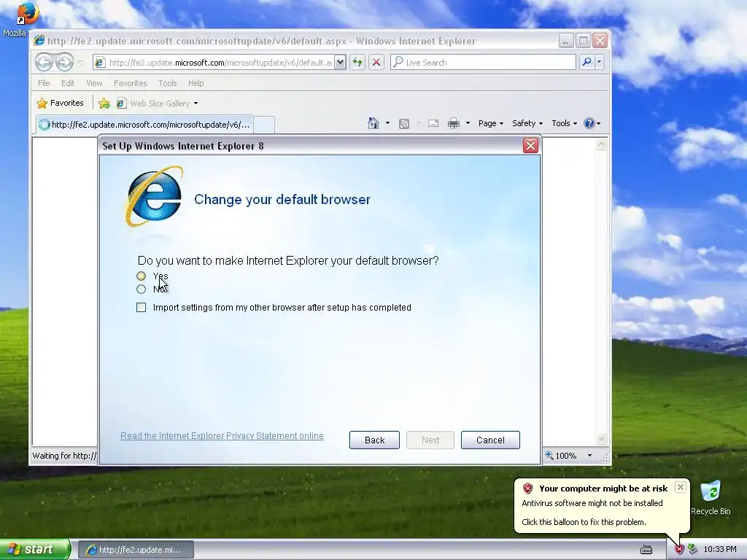Click the Print icon
Screen dimensions: 747x560
pos(454,123)
